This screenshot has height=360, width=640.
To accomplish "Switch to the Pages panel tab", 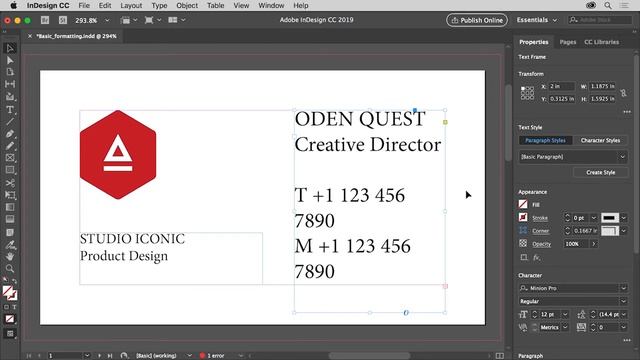I will pos(568,42).
